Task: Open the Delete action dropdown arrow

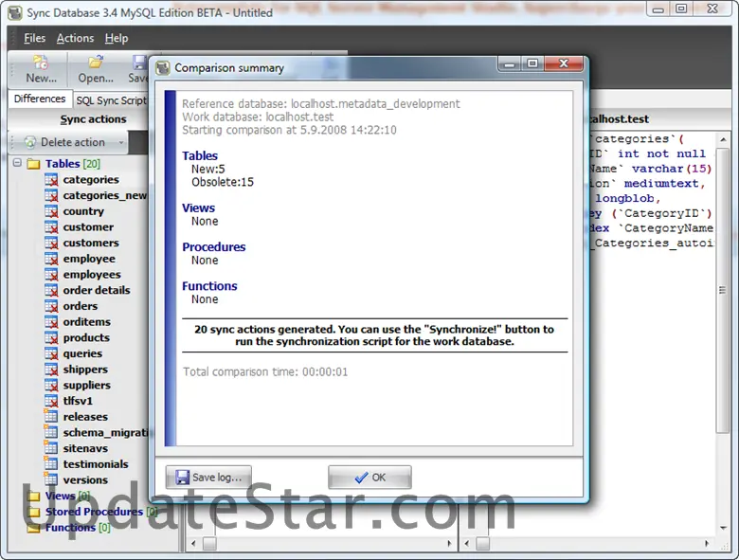Action: pyautogui.click(x=121, y=142)
